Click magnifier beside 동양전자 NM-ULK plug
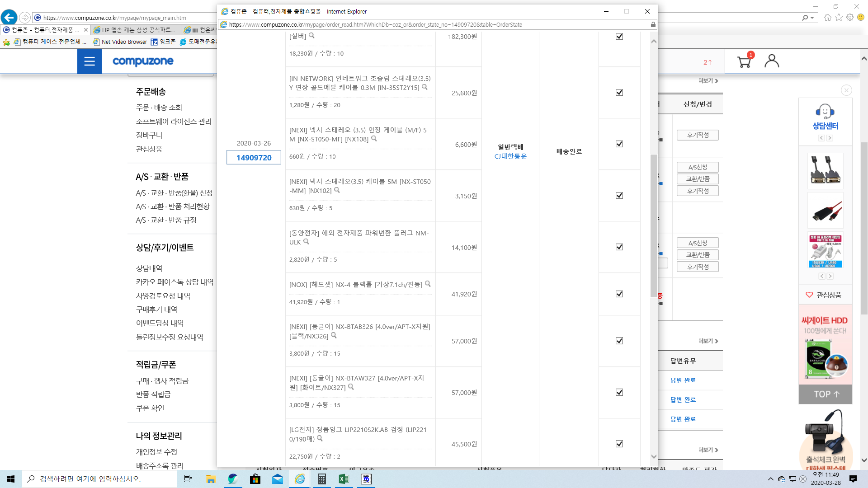 tap(306, 242)
